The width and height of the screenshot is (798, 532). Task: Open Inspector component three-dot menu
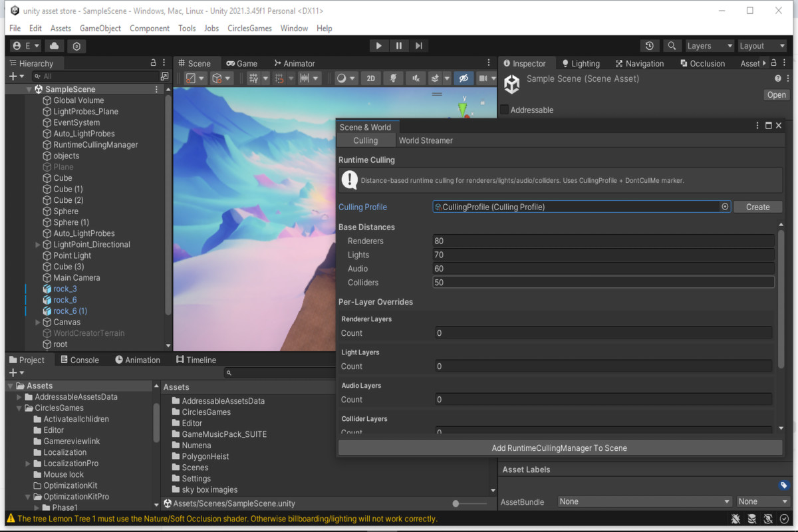point(787,78)
